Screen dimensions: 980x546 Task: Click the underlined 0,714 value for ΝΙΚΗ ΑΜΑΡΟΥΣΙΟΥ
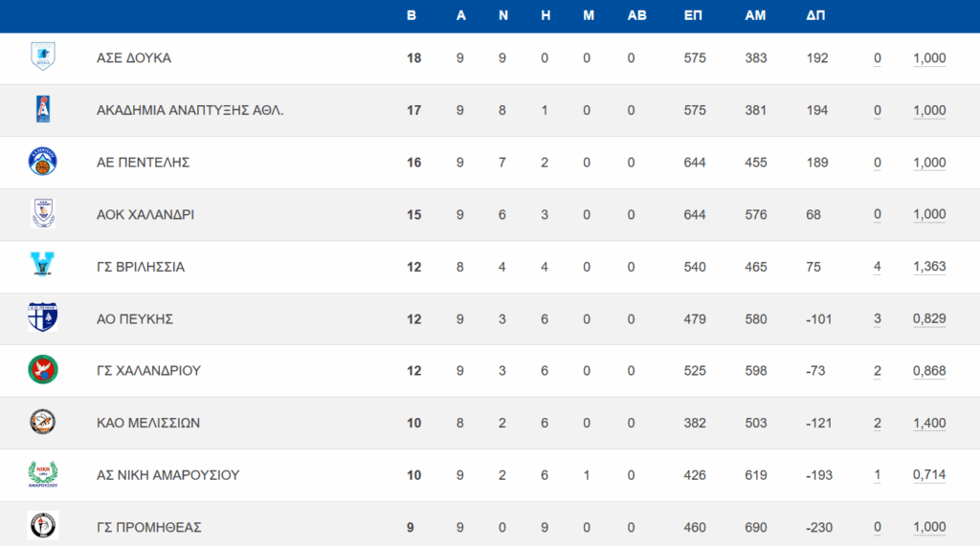pos(929,475)
